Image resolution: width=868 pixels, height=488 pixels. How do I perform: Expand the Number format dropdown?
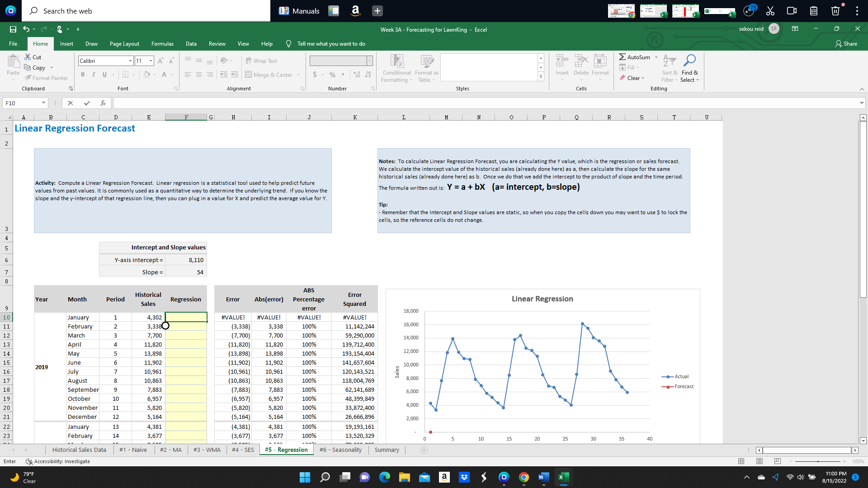(x=370, y=60)
